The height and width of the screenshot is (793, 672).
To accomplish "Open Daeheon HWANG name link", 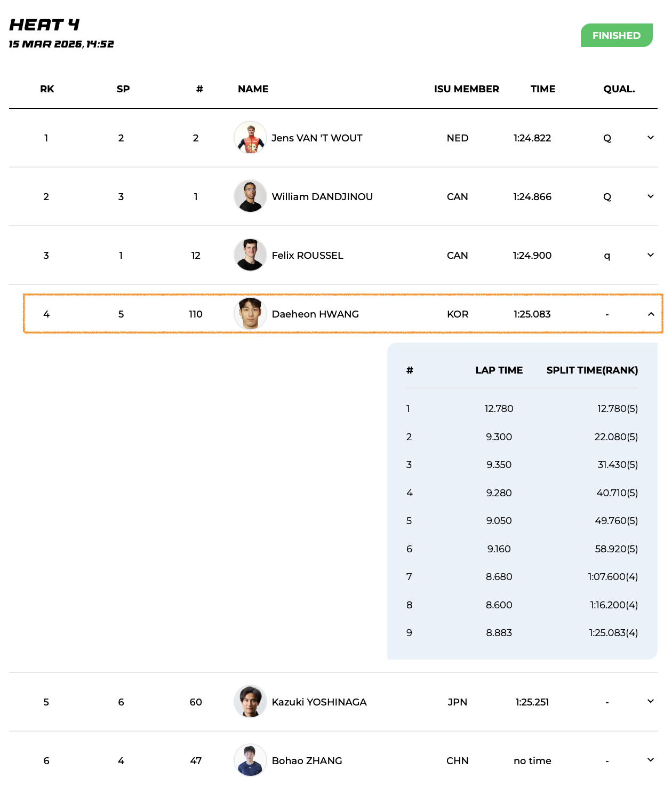I will pyautogui.click(x=315, y=314).
